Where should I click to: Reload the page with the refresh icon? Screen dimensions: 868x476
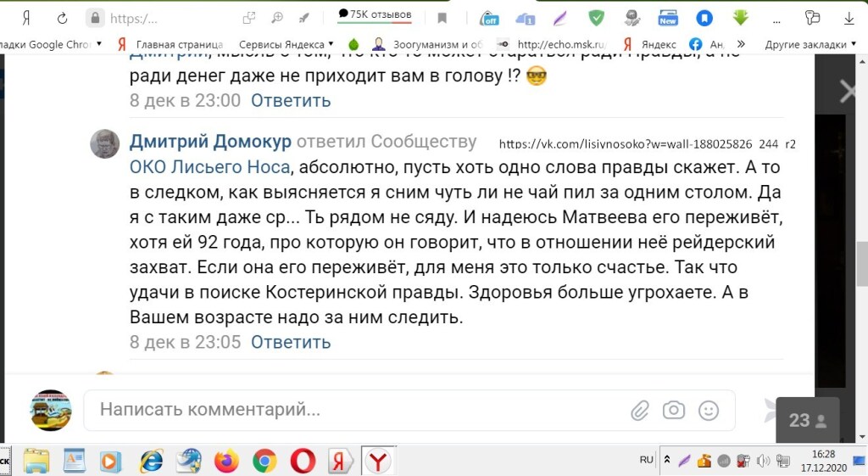[62, 18]
